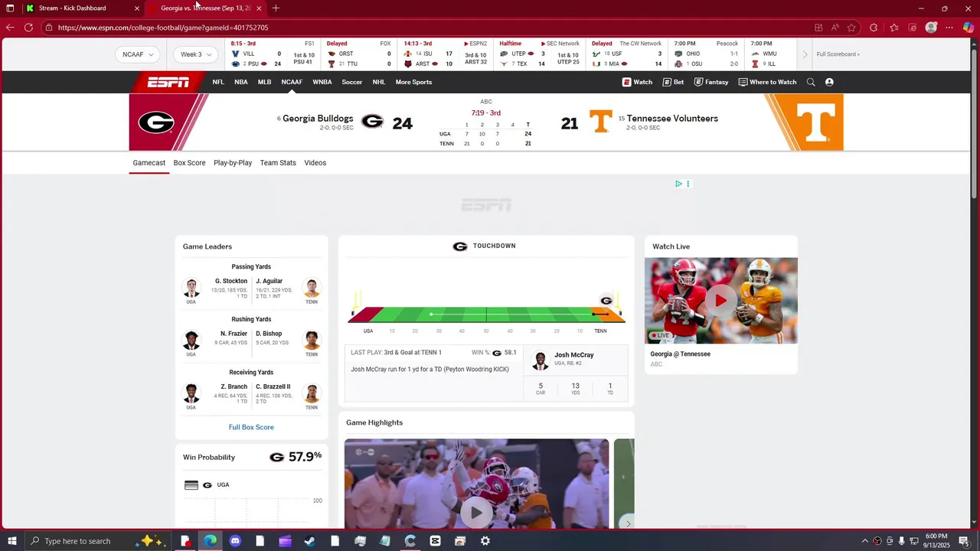Open the Edge profile avatar

[x=931, y=28]
